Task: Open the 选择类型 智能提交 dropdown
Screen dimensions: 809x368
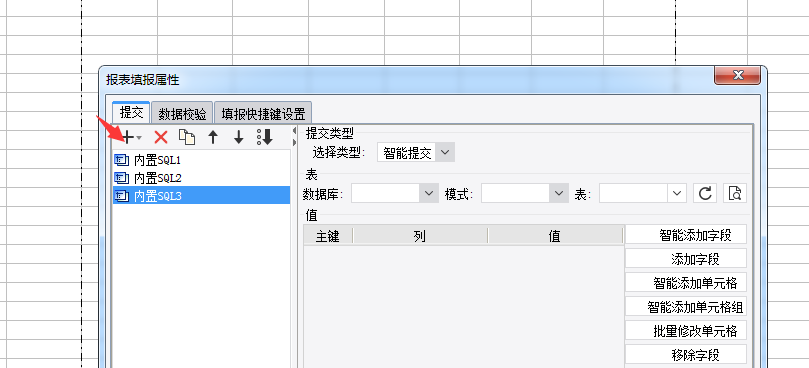Action: click(x=416, y=152)
